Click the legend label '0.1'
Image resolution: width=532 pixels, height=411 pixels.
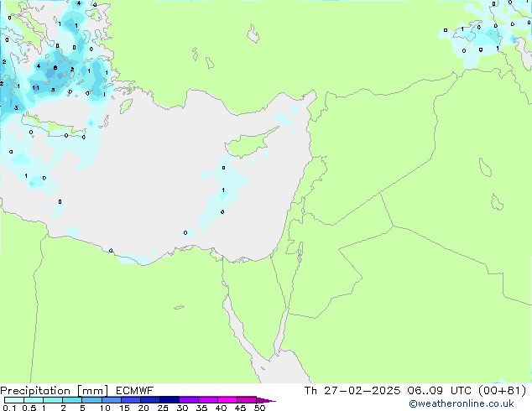[x=9, y=408]
